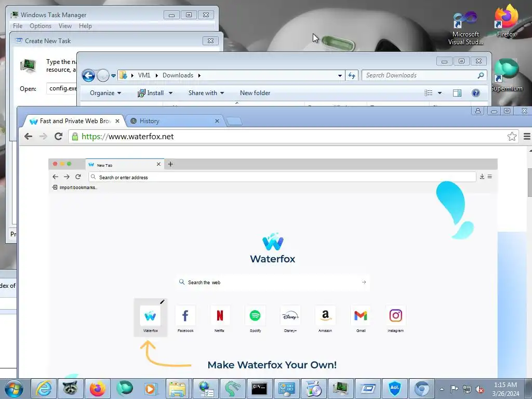Open the Share with dropdown
This screenshot has height=399, width=532.
206,93
